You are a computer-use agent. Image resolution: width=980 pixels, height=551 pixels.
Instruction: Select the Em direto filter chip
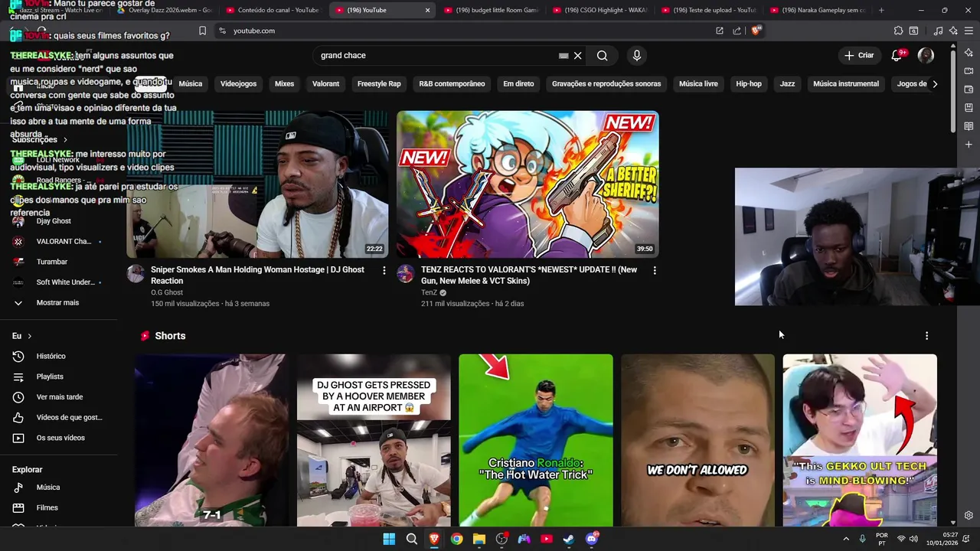[x=518, y=83]
